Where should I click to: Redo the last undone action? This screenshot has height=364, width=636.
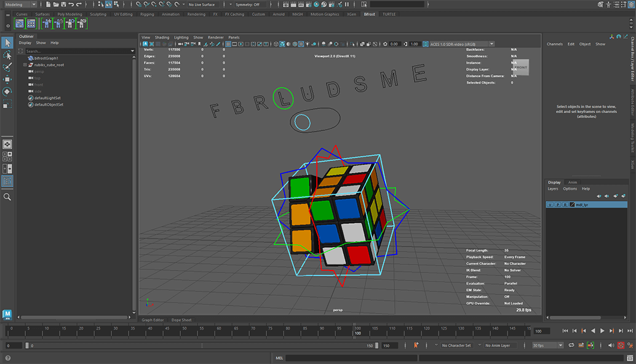79,4
